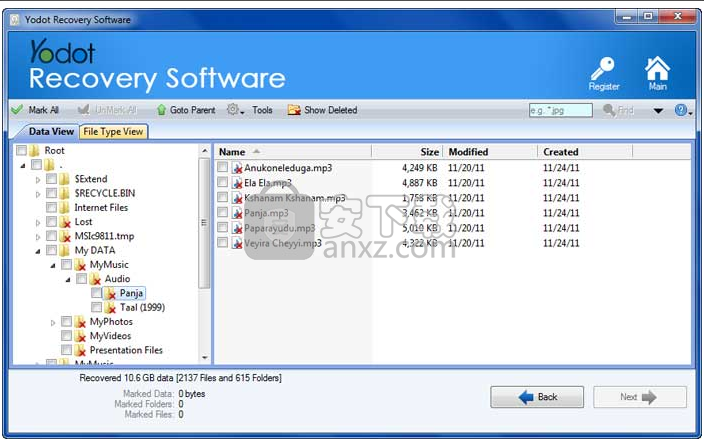Switch to the File Type View tab
704x443 pixels.
pyautogui.click(x=113, y=132)
